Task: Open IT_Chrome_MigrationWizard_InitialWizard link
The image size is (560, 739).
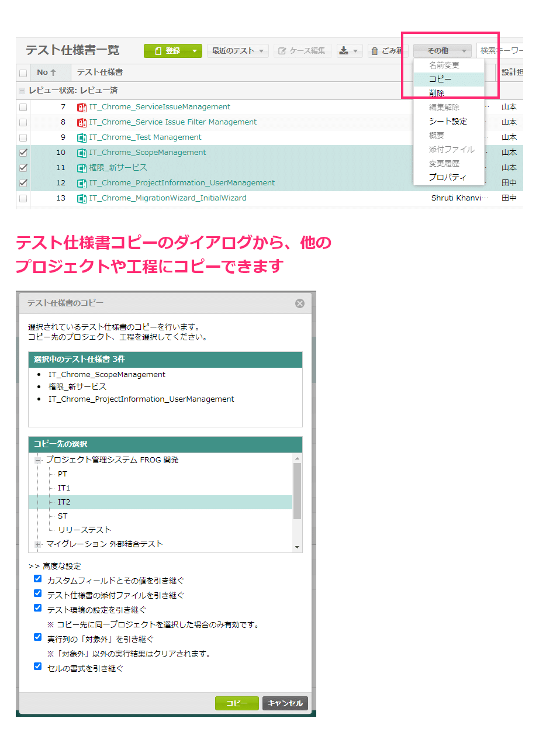Action: pyautogui.click(x=168, y=198)
